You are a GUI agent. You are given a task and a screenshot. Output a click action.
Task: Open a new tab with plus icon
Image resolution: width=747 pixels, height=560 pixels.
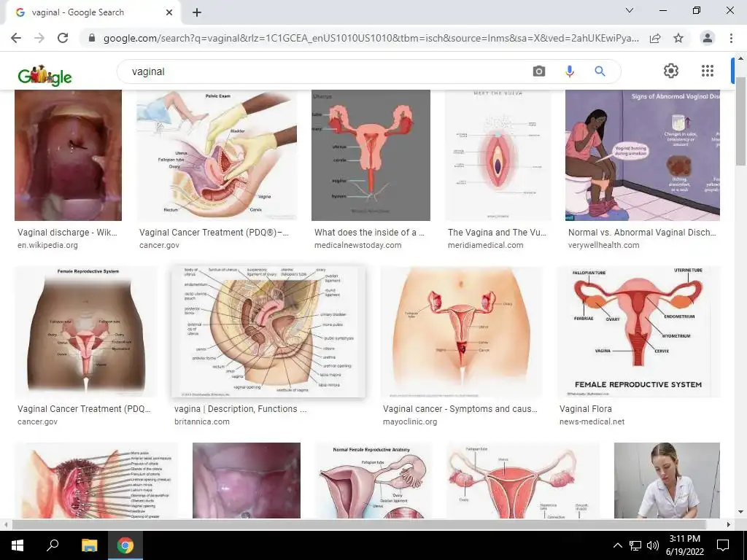(197, 12)
